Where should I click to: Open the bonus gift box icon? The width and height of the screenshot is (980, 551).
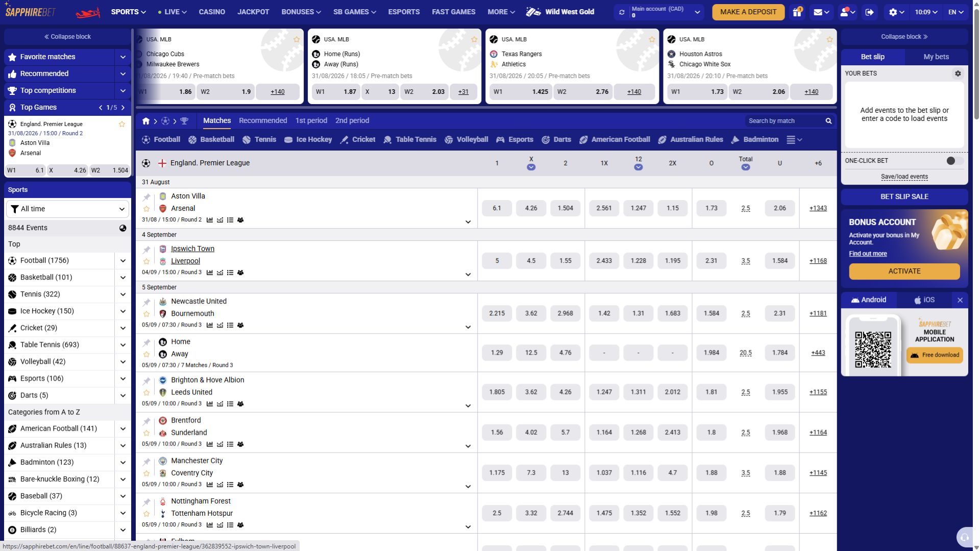point(797,12)
